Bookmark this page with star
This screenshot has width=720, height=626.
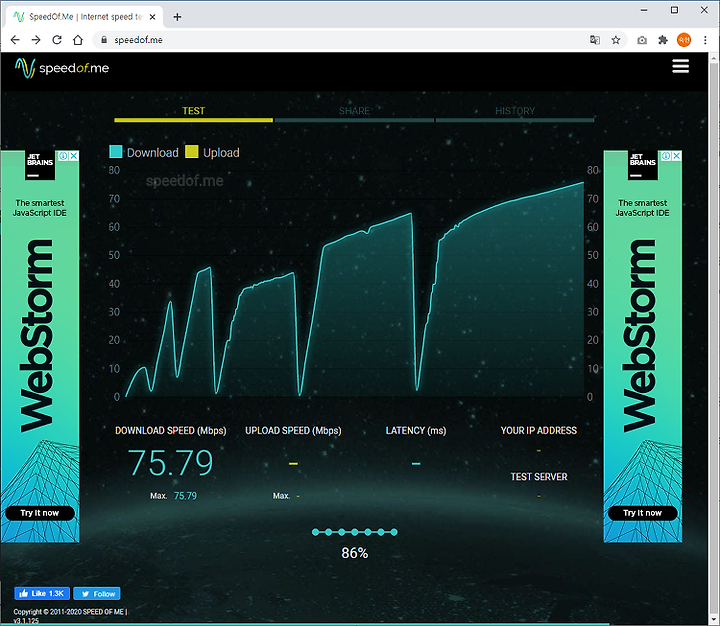[x=616, y=40]
